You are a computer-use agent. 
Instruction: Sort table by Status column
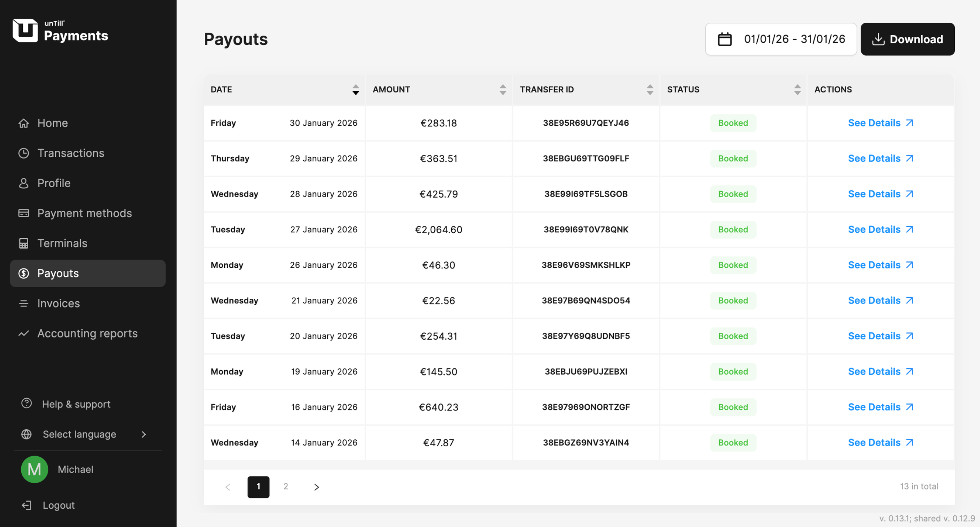coord(797,90)
